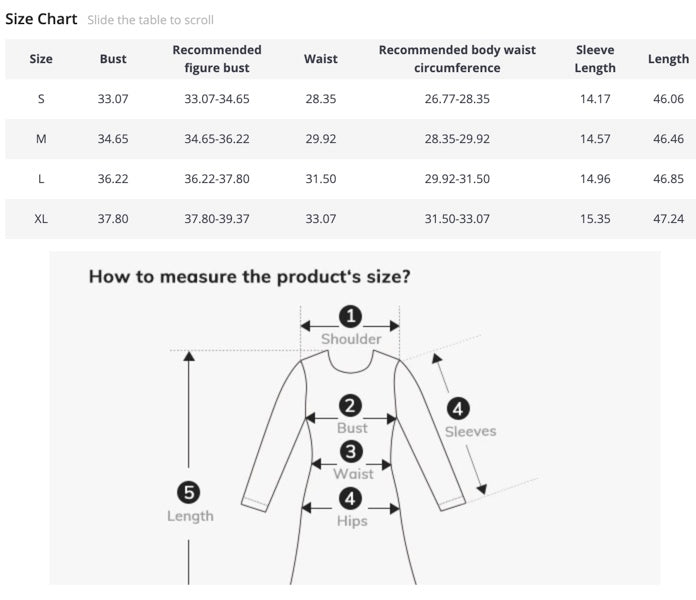This screenshot has height=600, width=696.
Task: Click the Size column header
Action: (x=41, y=59)
